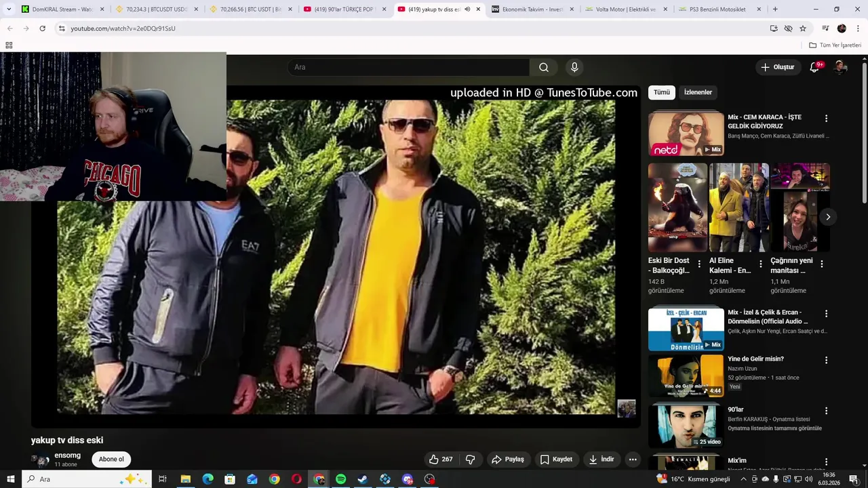Open Tüm Yer İşaretleri bookmarks folder
The width and height of the screenshot is (868, 488).
tap(835, 45)
